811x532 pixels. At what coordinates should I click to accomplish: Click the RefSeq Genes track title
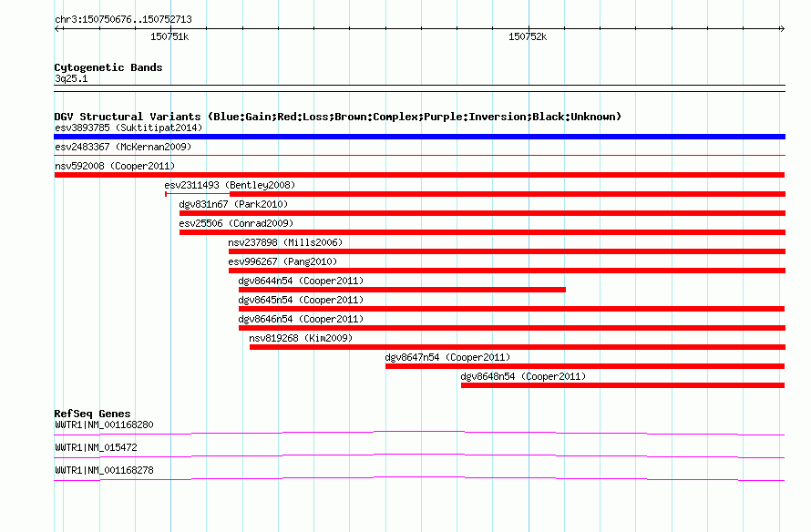[x=92, y=414]
